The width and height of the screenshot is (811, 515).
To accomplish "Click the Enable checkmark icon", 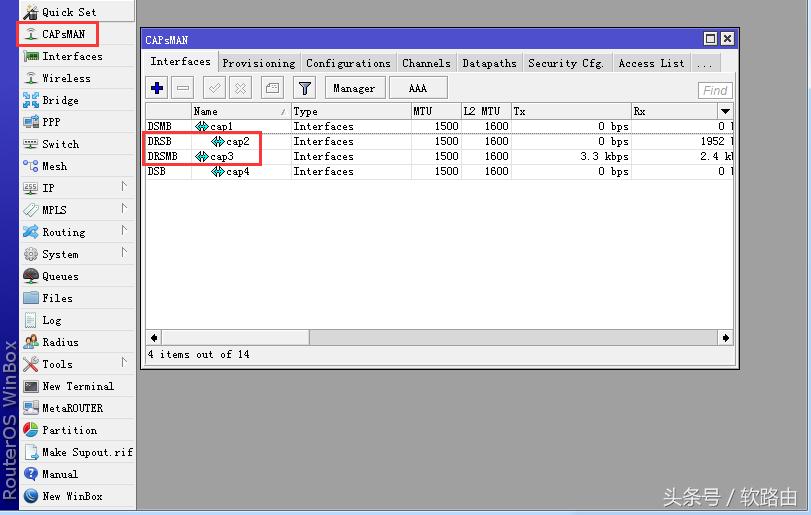I will [x=215, y=89].
